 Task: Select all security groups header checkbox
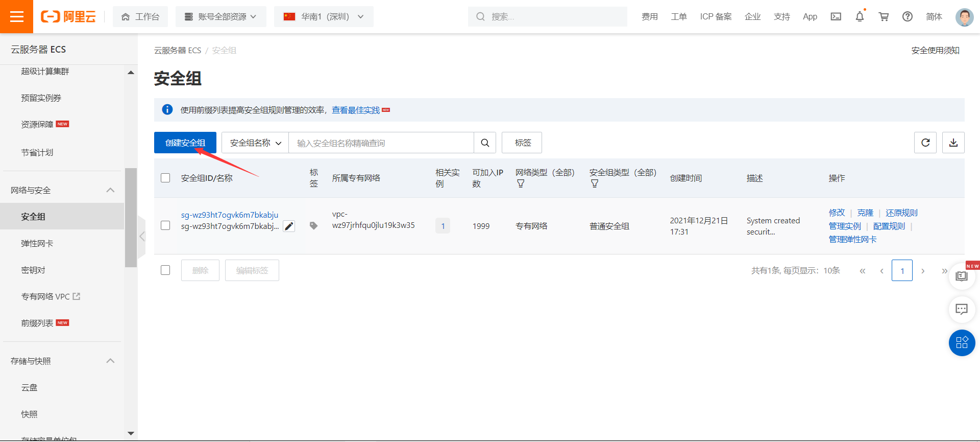point(165,178)
